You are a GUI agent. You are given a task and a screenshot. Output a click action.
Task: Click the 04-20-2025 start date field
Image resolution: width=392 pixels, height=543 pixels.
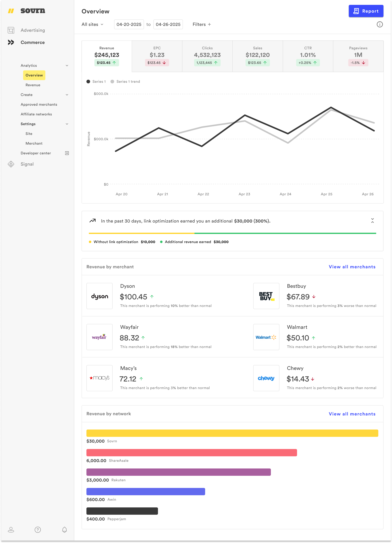point(129,24)
